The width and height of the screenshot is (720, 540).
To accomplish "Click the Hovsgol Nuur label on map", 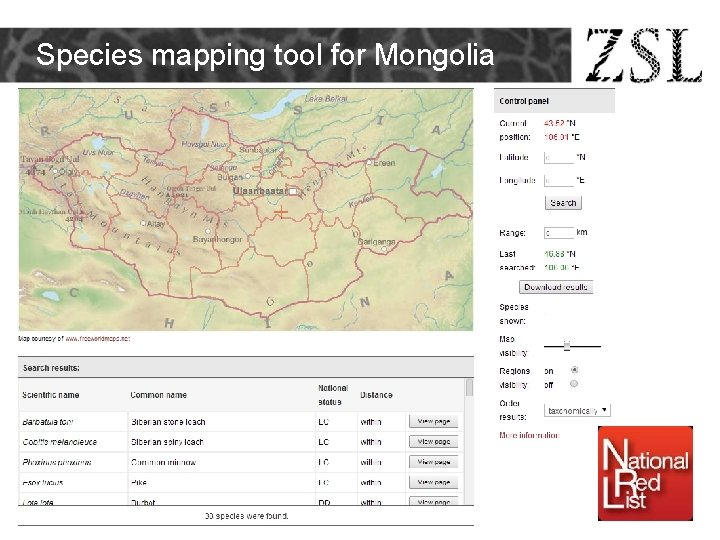I will 204,144.
